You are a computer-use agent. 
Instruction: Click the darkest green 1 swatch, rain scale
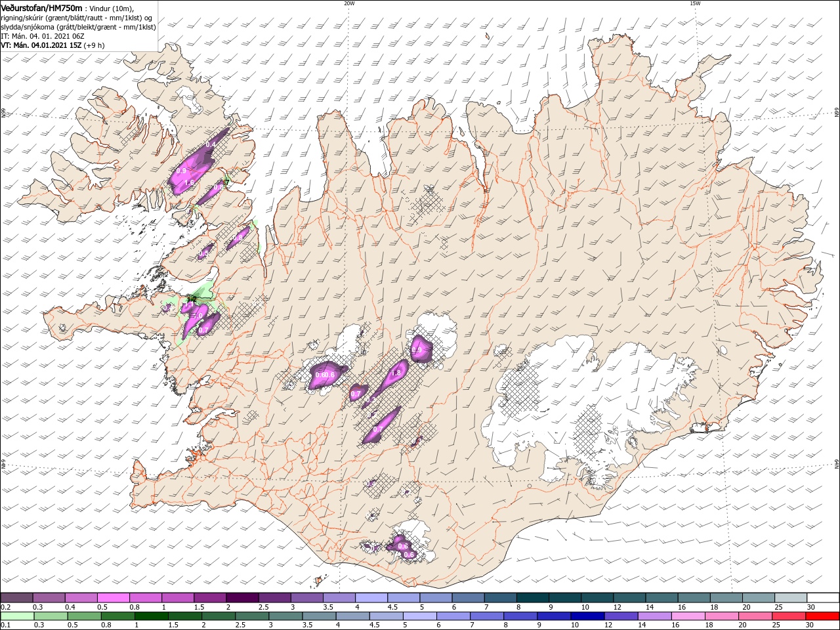click(151, 616)
